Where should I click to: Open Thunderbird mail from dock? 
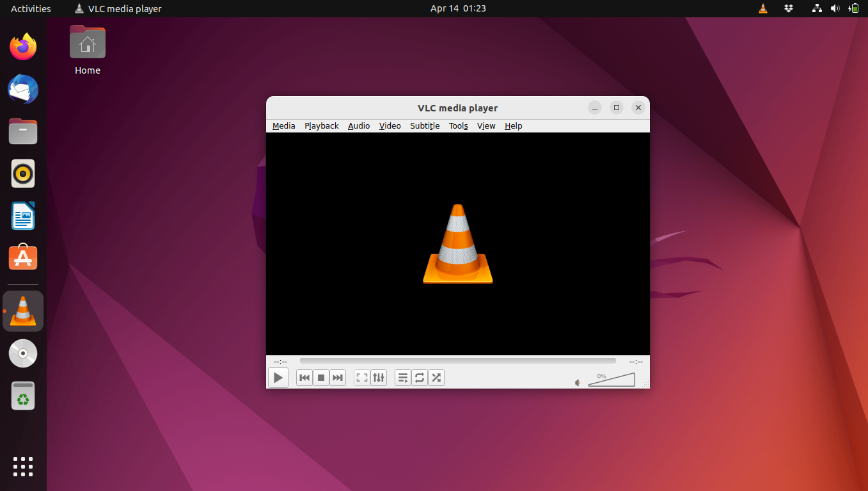tap(23, 89)
